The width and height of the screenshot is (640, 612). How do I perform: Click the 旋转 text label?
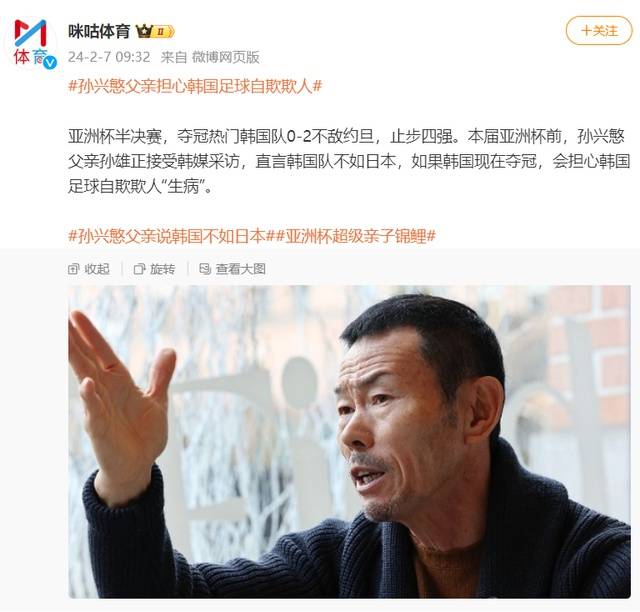click(162, 269)
